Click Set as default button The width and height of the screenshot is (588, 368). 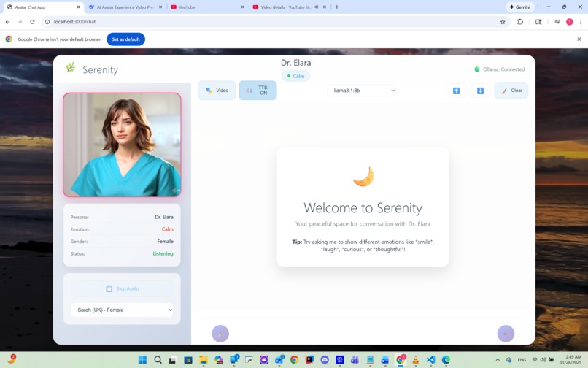click(x=125, y=39)
